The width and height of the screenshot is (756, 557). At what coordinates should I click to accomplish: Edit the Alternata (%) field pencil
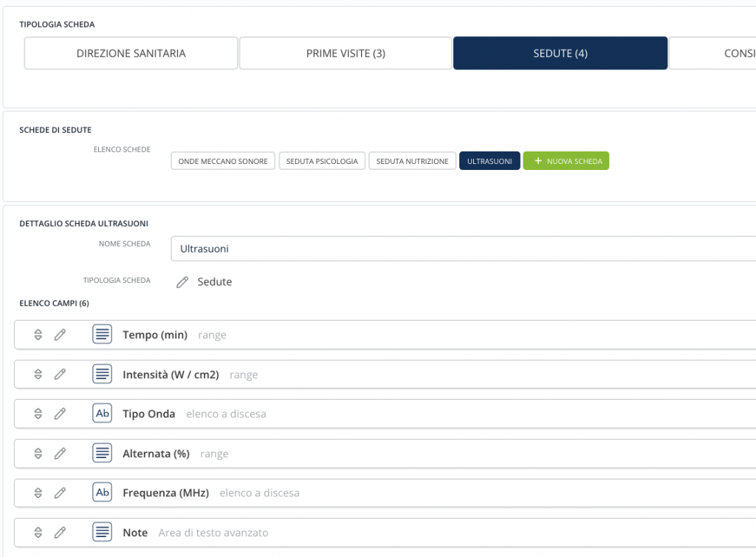tap(60, 454)
